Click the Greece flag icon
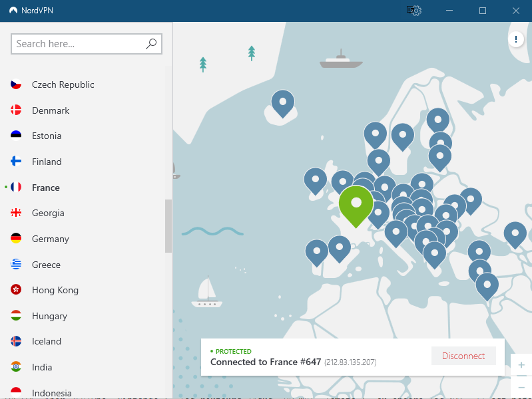This screenshot has height=399, width=532. pyautogui.click(x=16, y=264)
